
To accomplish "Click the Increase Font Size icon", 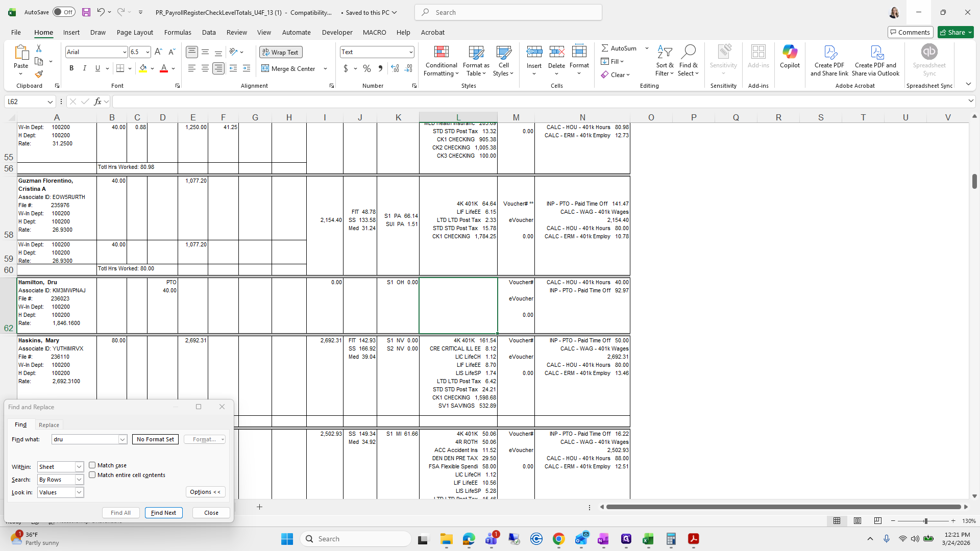I will (158, 52).
